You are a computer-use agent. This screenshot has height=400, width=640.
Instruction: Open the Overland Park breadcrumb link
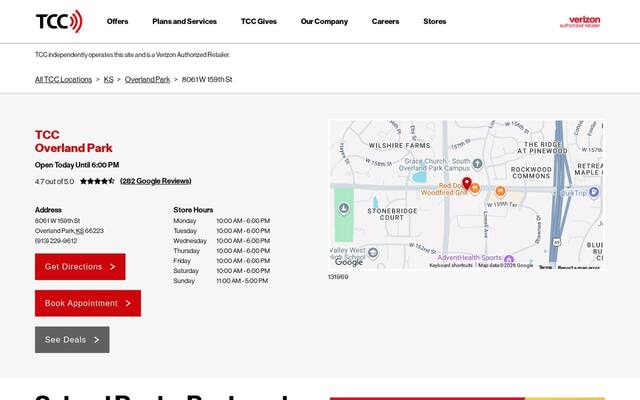pyautogui.click(x=147, y=80)
